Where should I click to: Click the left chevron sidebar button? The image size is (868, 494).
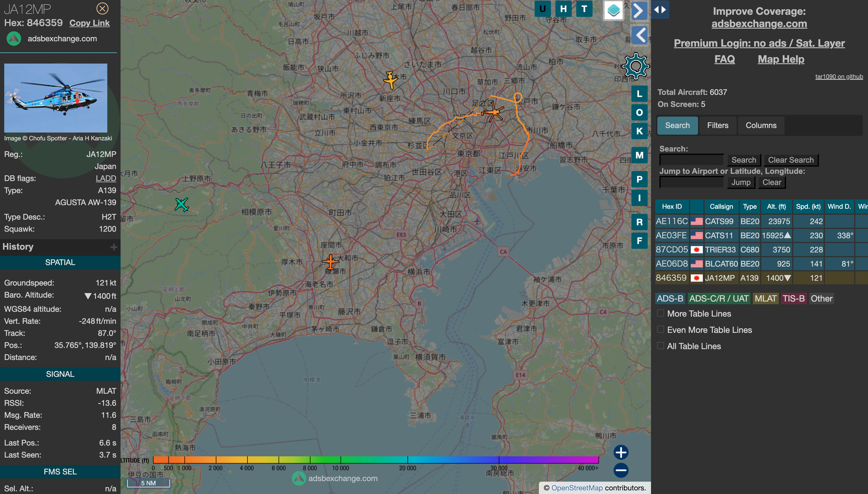pos(640,35)
